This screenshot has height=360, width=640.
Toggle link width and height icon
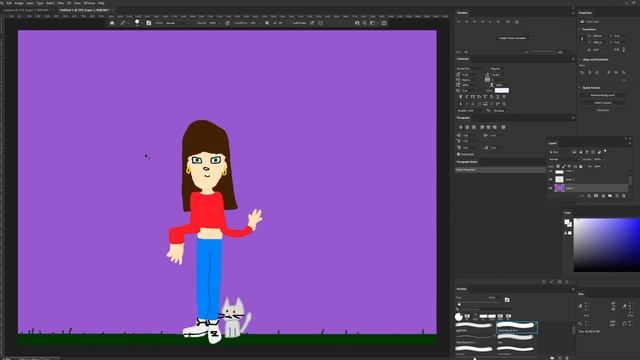582,39
